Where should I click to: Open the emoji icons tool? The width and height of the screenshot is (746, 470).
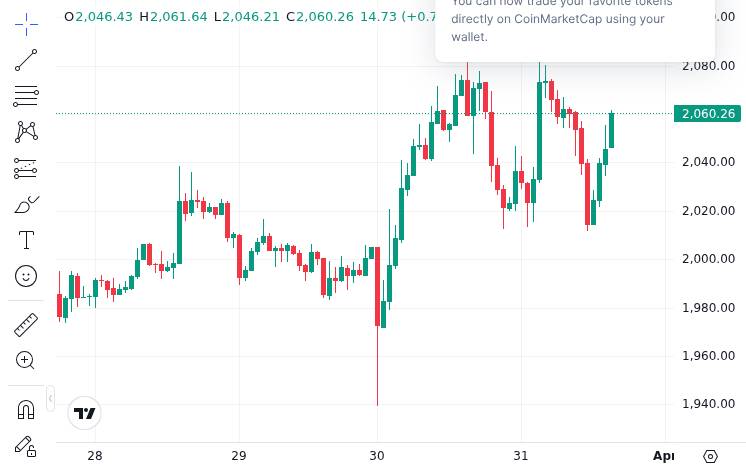pos(26,276)
